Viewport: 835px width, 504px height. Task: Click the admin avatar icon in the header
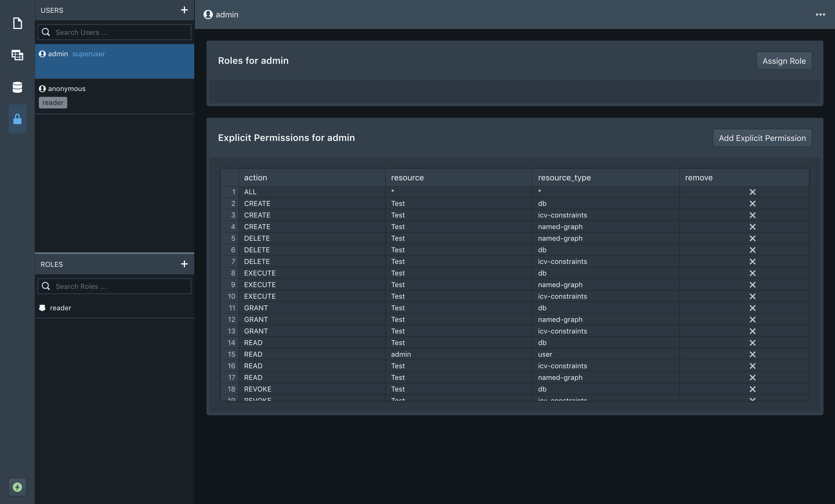coord(208,14)
